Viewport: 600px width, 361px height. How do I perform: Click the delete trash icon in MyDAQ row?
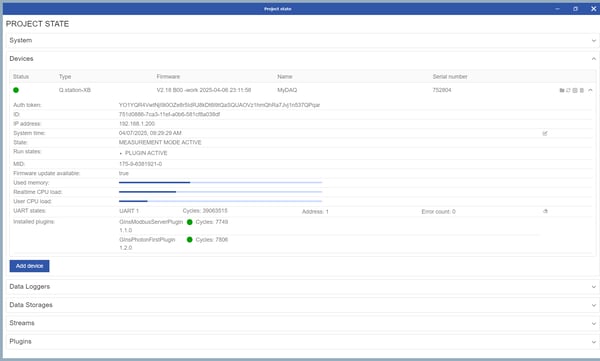click(x=582, y=90)
